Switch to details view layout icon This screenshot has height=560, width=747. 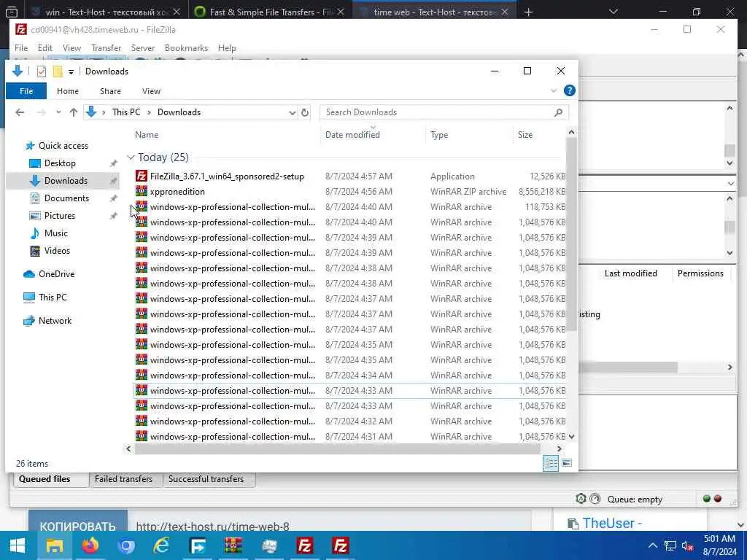tap(551, 463)
